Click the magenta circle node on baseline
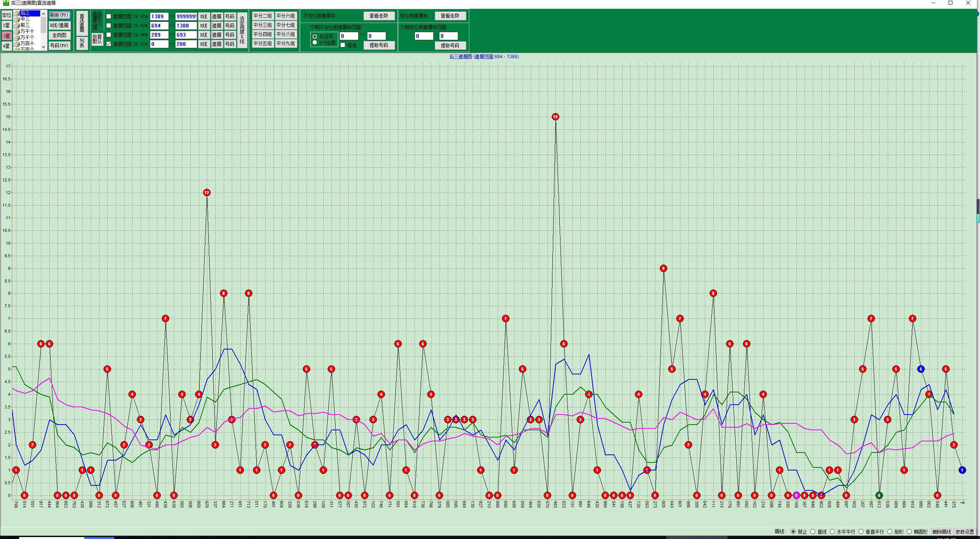Viewport: 980px width, 539px height. coord(796,495)
